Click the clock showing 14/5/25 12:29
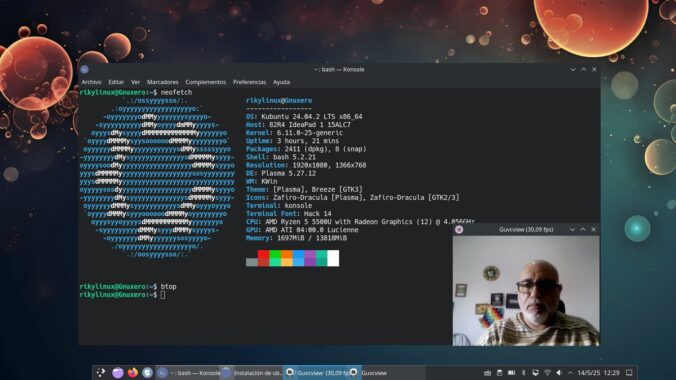Image resolution: width=676 pixels, height=380 pixels. 598,373
